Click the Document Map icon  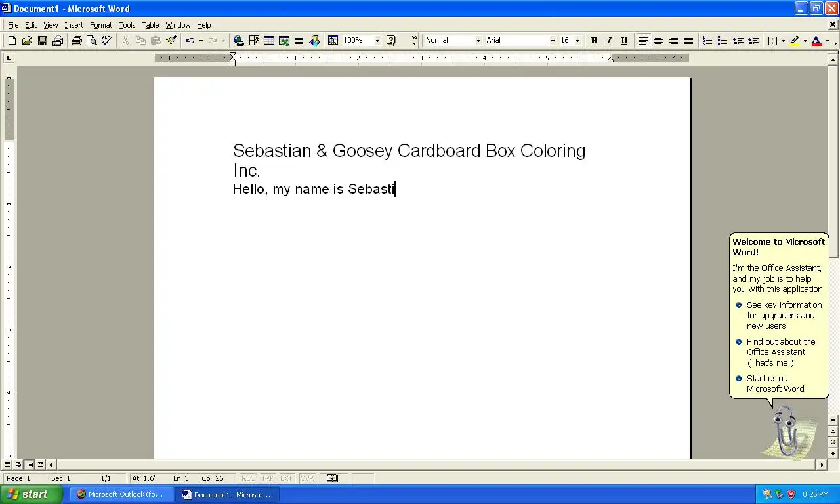[333, 41]
